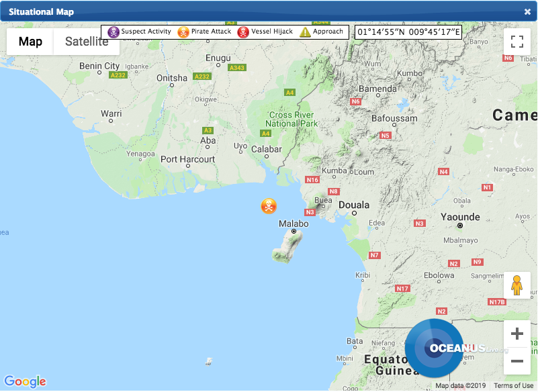Screen dimensions: 538x392
Task: Switch to Satellite view
Action: point(87,42)
